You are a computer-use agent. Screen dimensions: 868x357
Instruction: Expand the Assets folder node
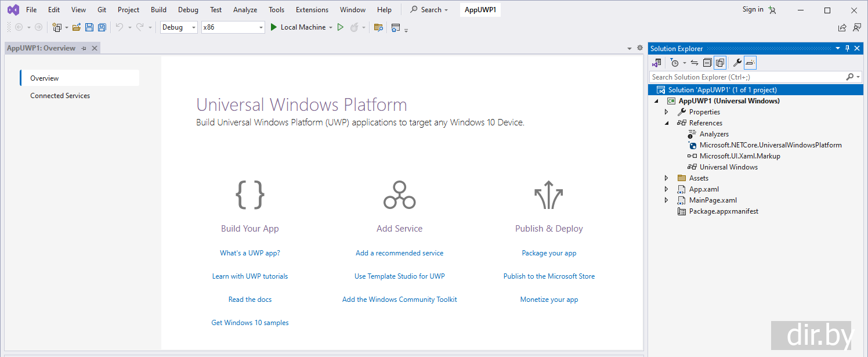point(666,178)
